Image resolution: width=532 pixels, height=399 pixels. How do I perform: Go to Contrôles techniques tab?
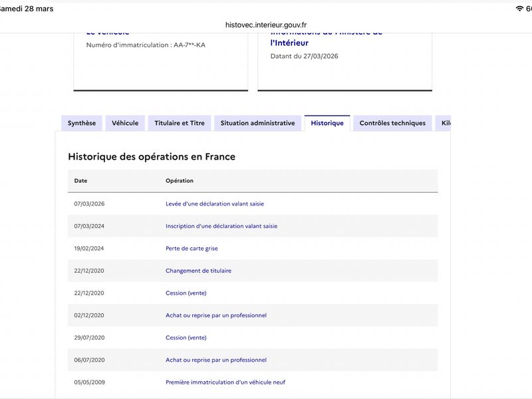tap(392, 123)
